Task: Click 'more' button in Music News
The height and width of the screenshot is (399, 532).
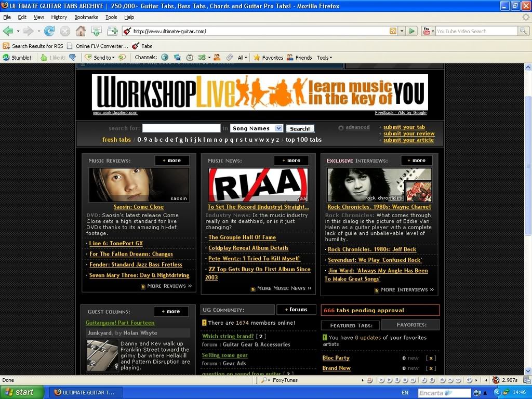Action: click(x=291, y=161)
